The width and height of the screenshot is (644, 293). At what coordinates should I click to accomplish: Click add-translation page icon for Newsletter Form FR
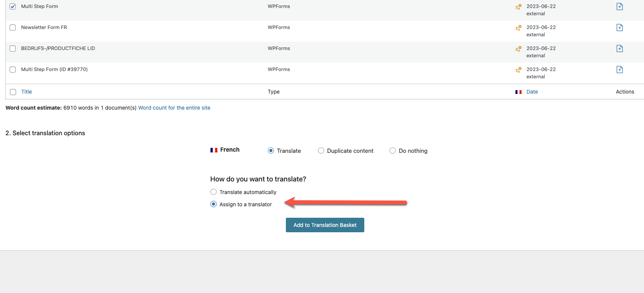[620, 28]
